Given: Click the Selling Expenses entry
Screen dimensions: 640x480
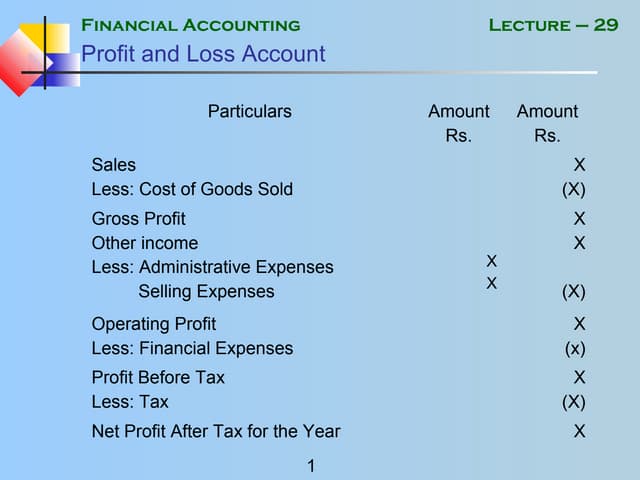Looking at the screenshot, I should [206, 292].
